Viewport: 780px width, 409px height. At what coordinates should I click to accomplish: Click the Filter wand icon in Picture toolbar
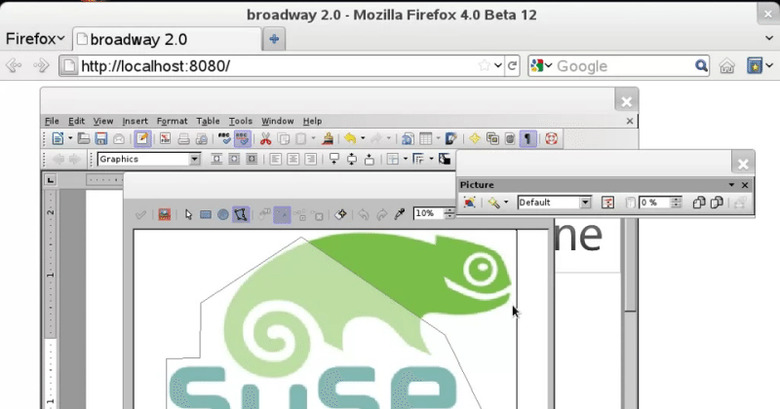coord(494,203)
